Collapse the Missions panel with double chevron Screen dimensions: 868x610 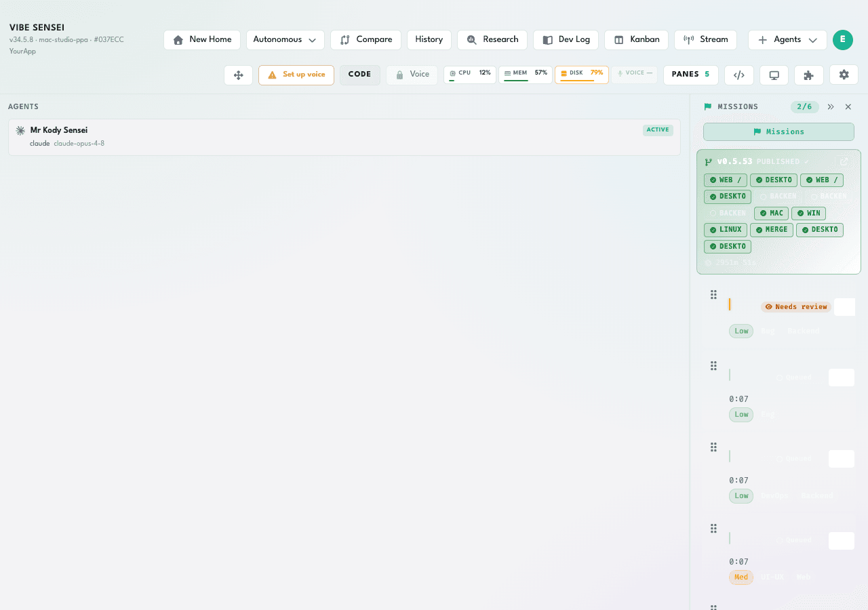click(831, 107)
